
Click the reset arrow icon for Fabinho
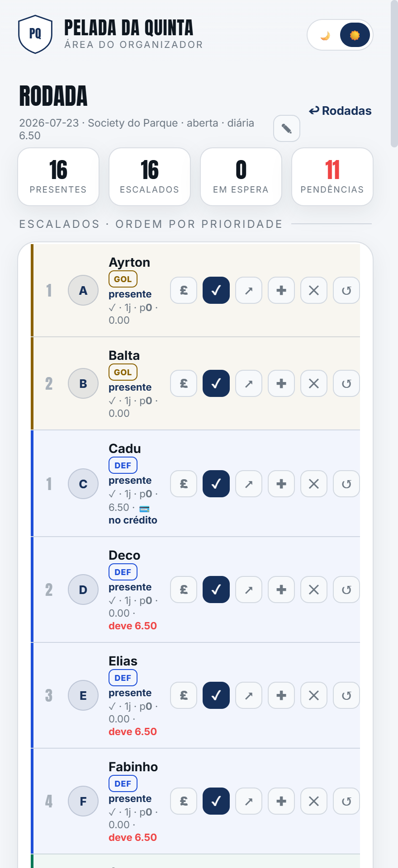coord(346,801)
